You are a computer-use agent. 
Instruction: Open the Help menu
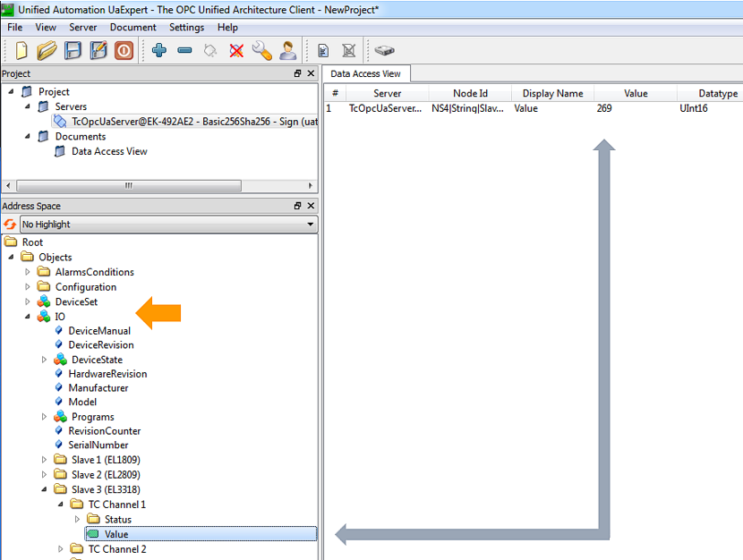pyautogui.click(x=227, y=28)
